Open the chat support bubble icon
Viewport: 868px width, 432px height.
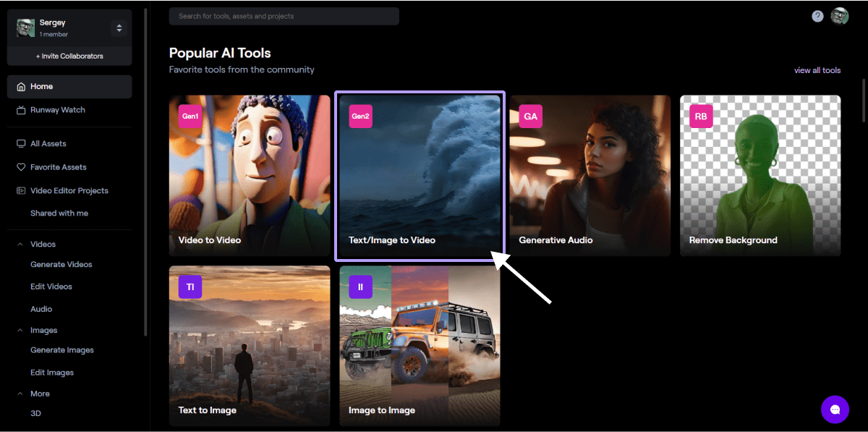[835, 410]
